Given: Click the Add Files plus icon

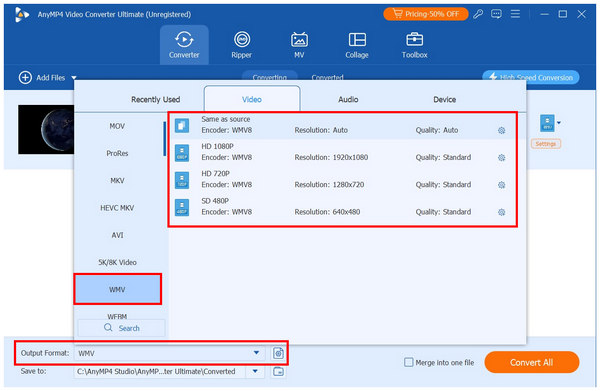Looking at the screenshot, I should click(x=25, y=78).
